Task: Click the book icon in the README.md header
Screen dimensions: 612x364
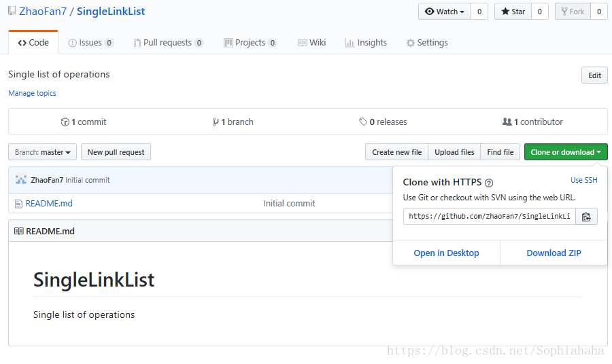Action: coord(19,231)
